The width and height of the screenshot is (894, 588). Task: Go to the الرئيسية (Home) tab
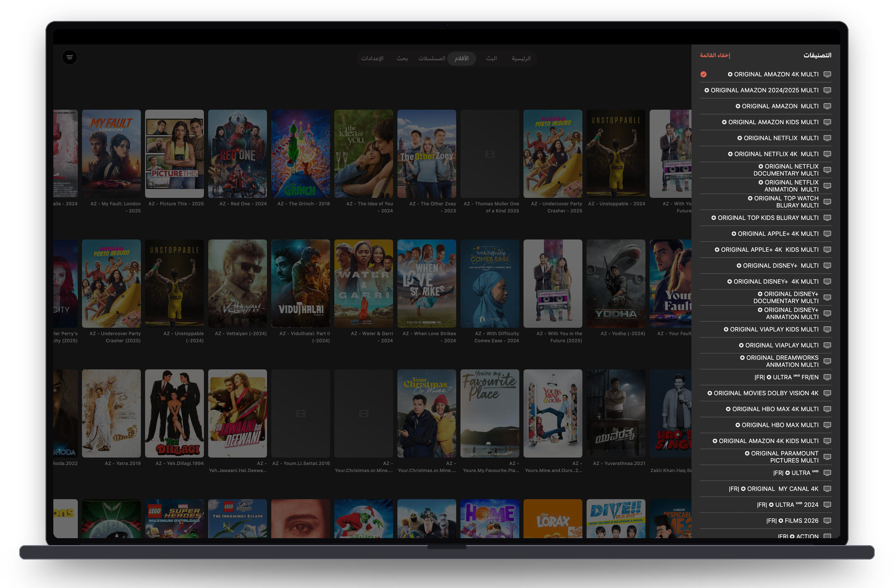click(521, 58)
